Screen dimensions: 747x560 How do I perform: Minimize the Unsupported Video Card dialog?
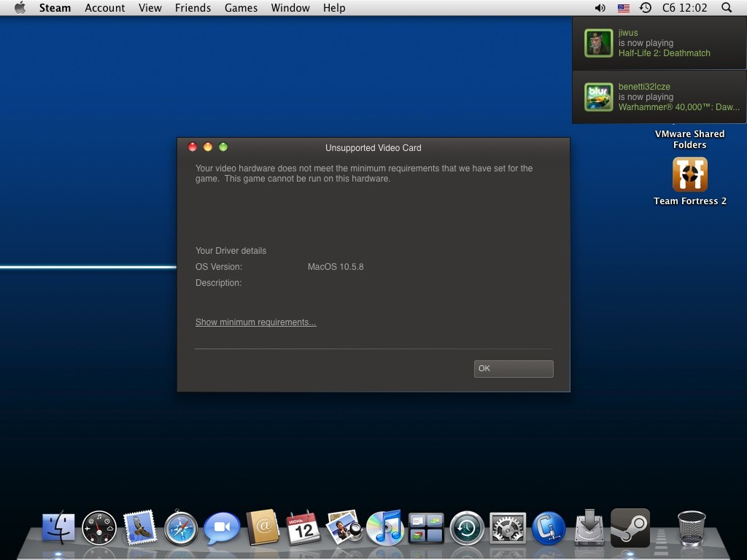tap(208, 147)
